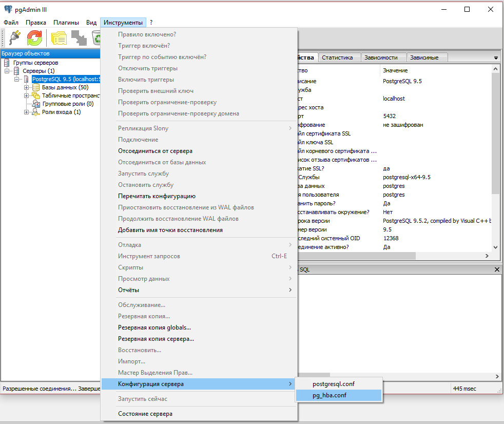The image size is (504, 424).
Task: Expand the Базы данных (50) tree node
Action: [x=26, y=87]
